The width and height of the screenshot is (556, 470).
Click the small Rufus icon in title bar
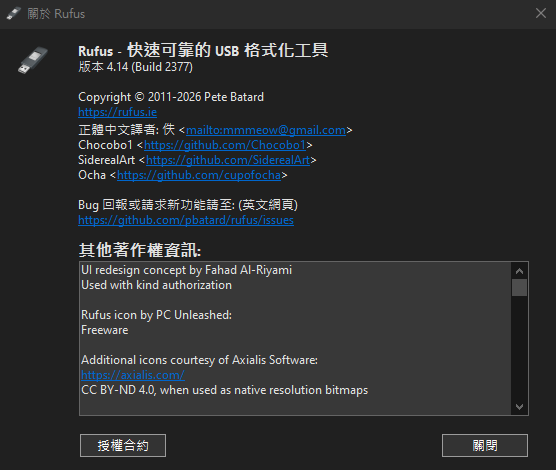point(14,14)
